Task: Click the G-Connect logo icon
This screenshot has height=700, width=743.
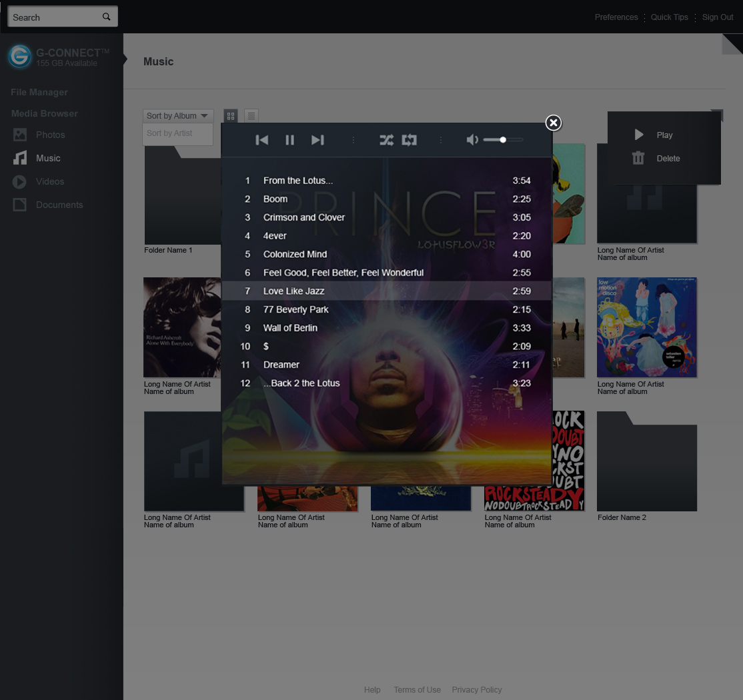Action: (x=19, y=57)
